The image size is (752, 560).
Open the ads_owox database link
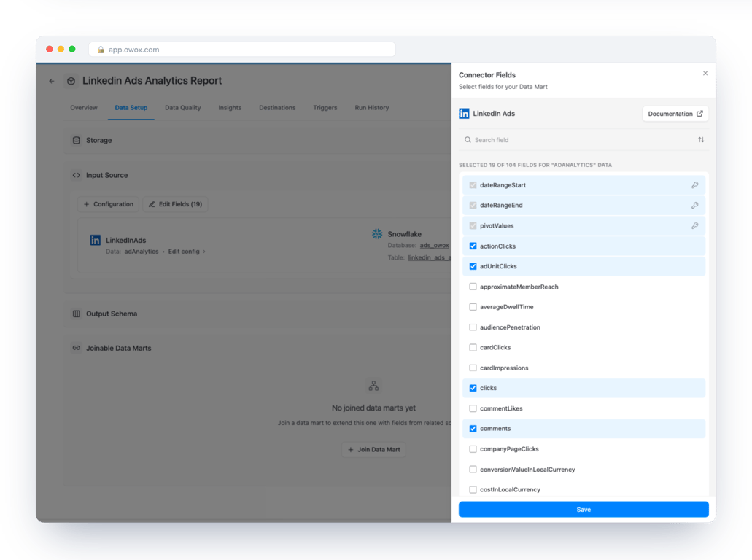coord(435,246)
